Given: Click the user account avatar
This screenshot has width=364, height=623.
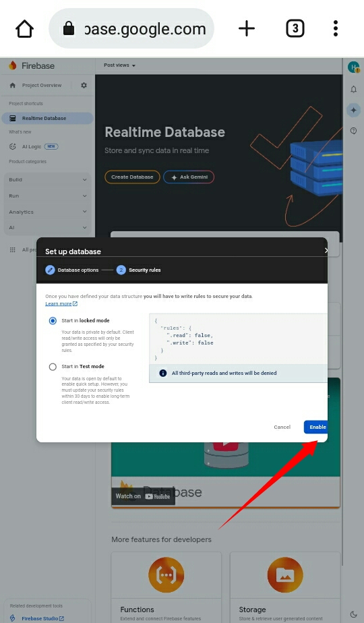Looking at the screenshot, I should pos(353,67).
